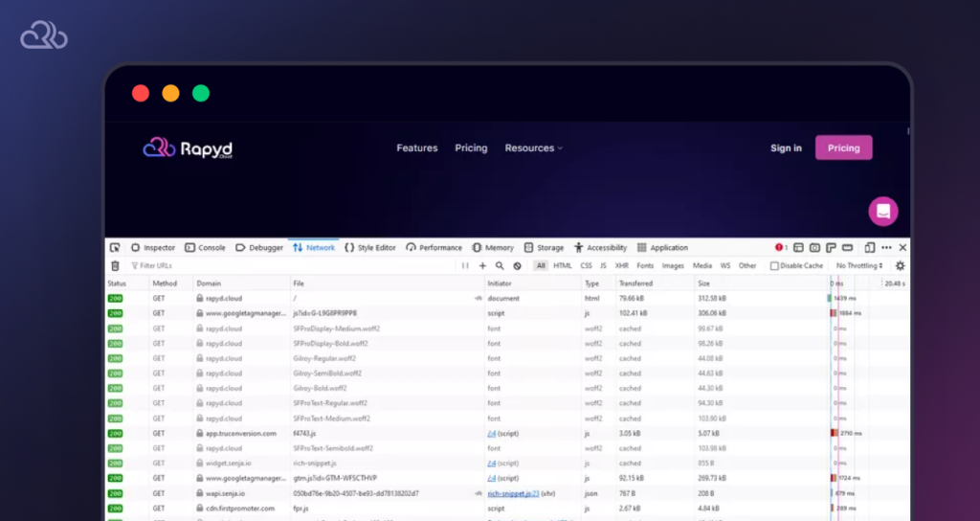
Task: Click the Filter URLs input field
Action: (x=291, y=266)
